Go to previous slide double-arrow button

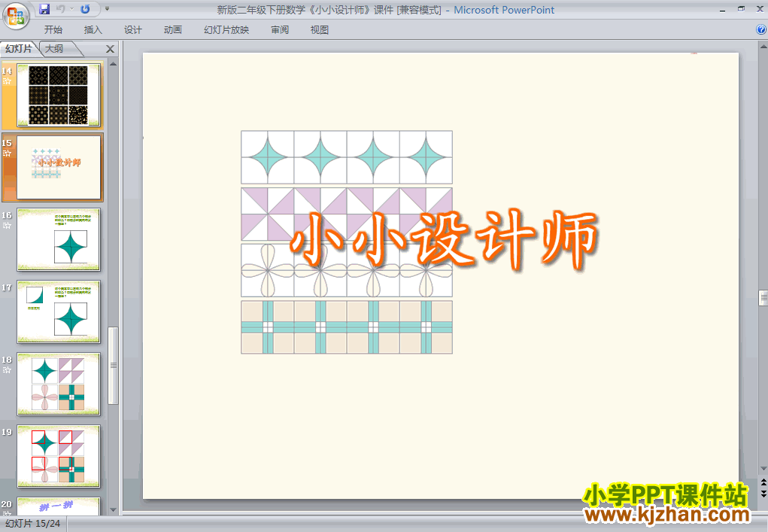pyautogui.click(x=763, y=482)
